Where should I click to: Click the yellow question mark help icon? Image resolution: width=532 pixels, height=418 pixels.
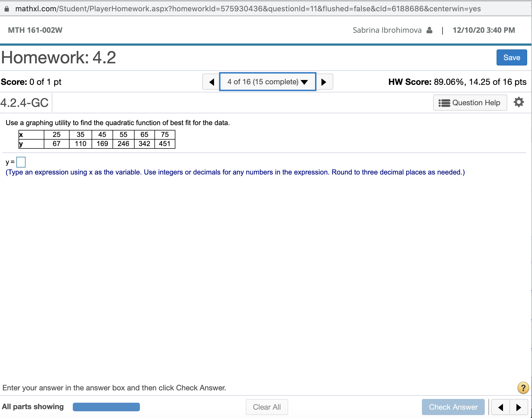(x=523, y=388)
